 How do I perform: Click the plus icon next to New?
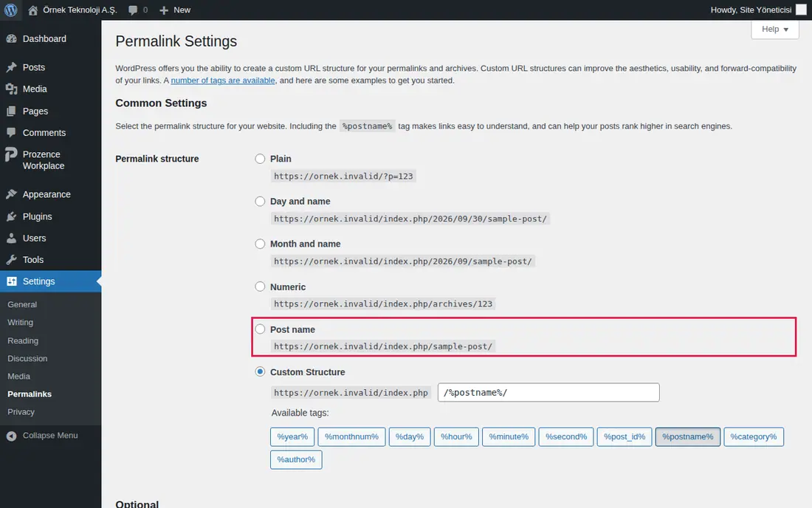[164, 10]
